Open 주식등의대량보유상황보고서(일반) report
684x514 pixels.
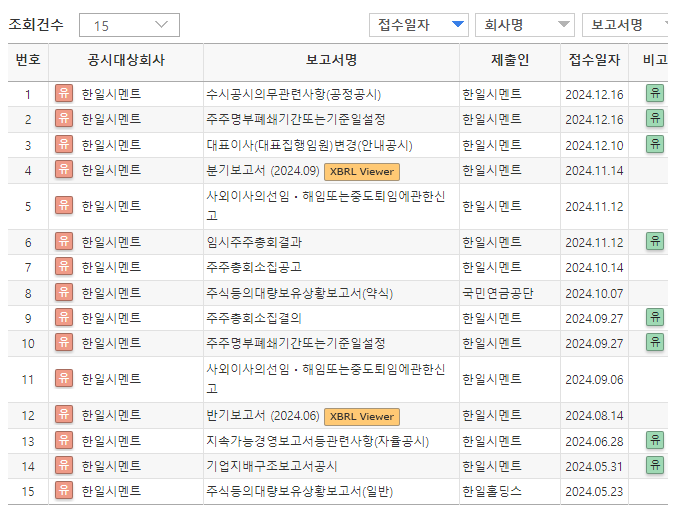[300, 491]
